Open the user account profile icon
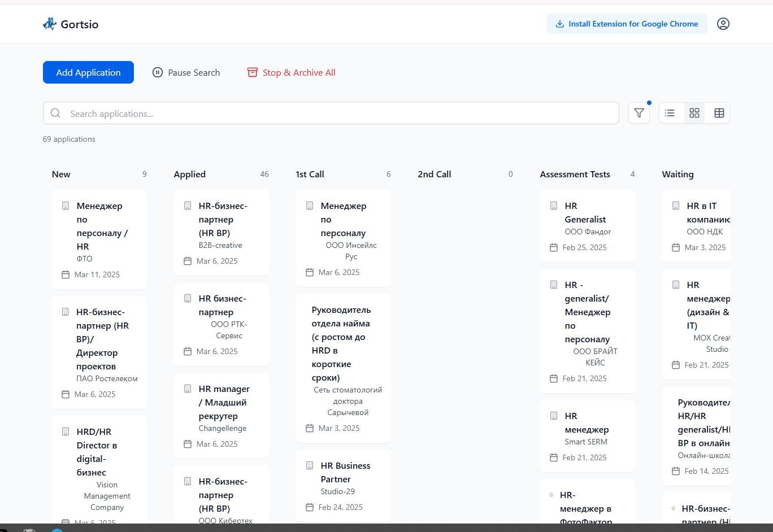The image size is (773, 532). coord(723,24)
